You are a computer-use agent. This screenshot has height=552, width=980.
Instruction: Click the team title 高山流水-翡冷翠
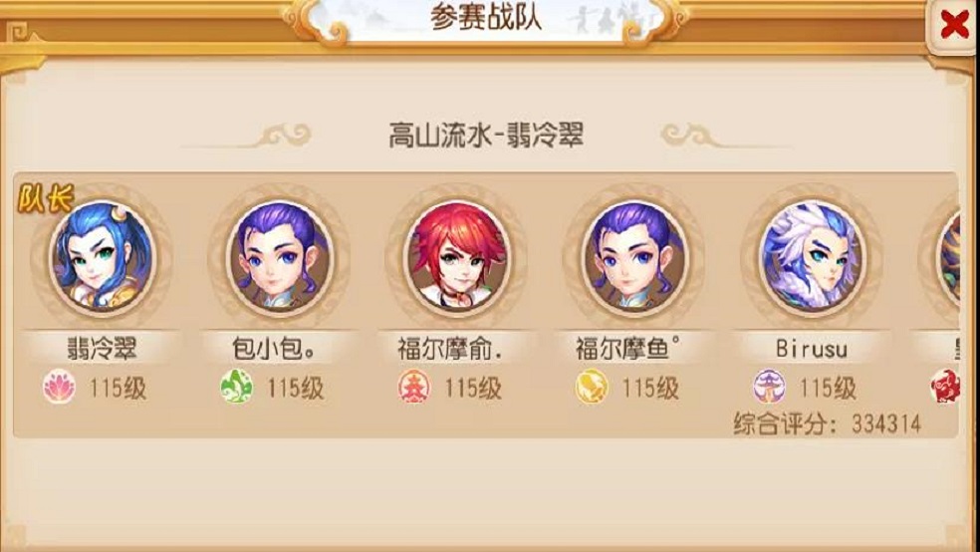point(486,136)
